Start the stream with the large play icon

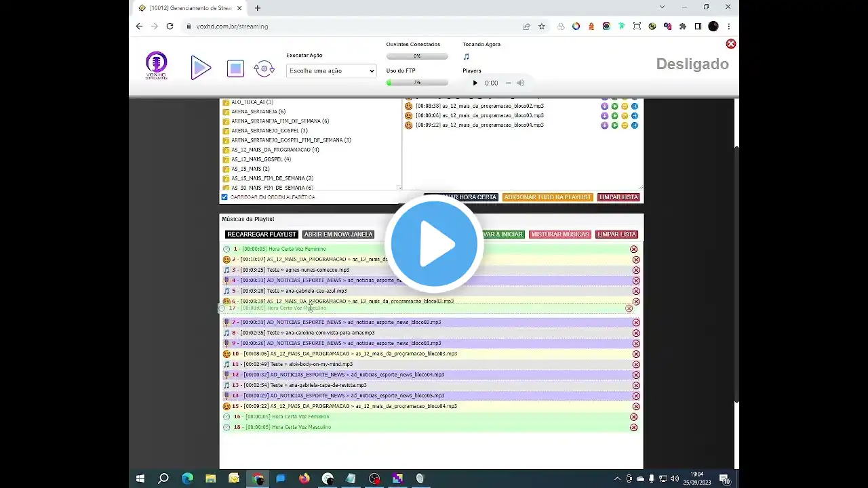point(201,68)
